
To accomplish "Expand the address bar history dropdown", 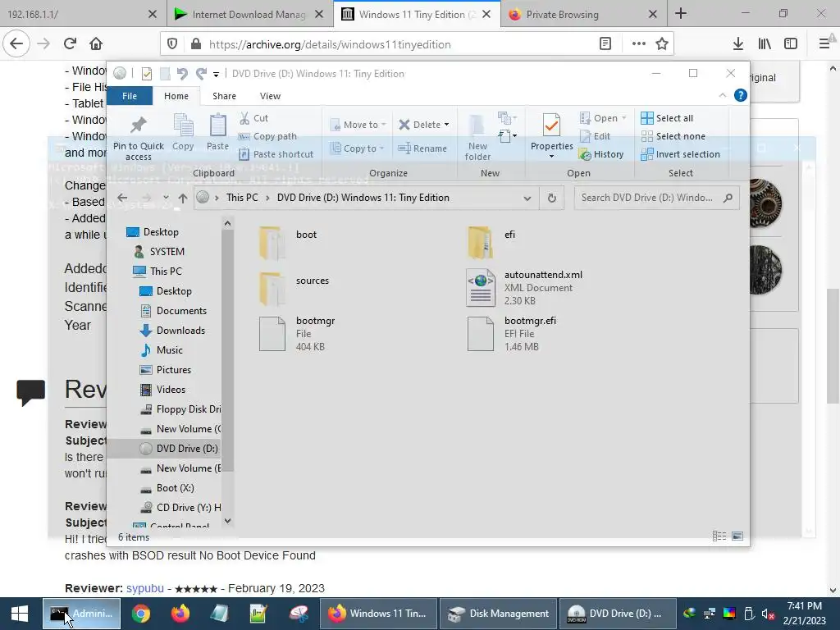I will (x=527, y=199).
